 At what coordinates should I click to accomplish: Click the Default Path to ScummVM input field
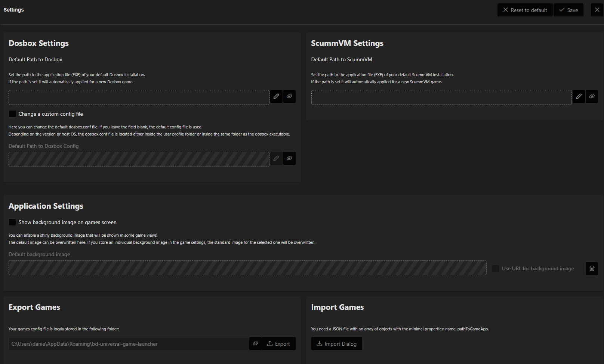(441, 97)
